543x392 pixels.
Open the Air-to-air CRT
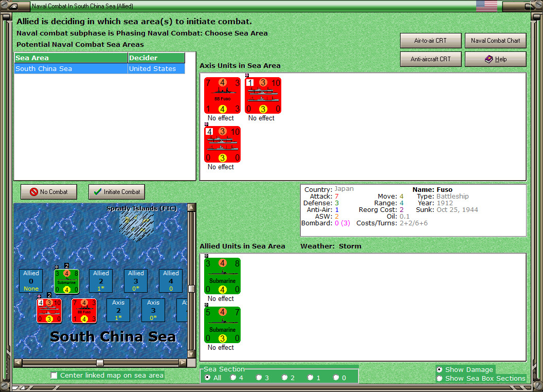coord(430,41)
